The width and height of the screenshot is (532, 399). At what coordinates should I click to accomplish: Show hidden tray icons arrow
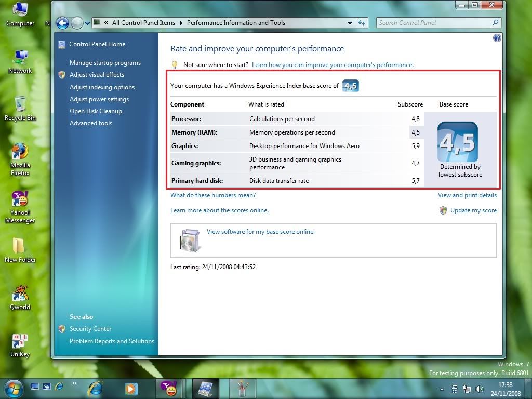click(442, 389)
